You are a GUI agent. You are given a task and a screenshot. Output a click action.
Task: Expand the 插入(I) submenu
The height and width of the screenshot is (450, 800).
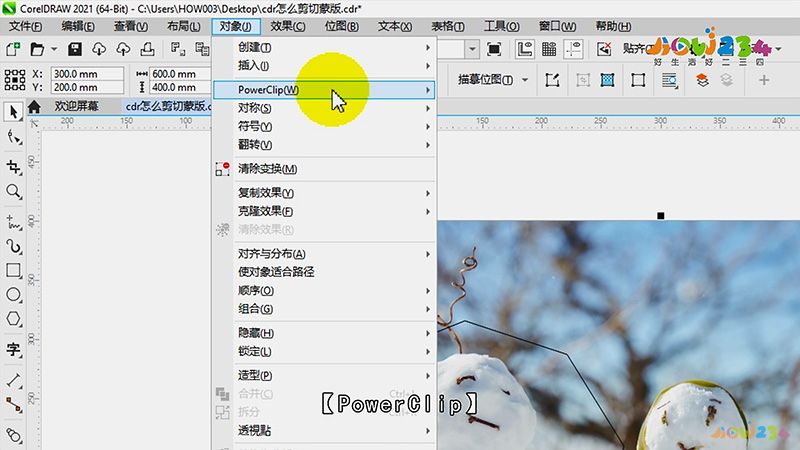coord(324,66)
